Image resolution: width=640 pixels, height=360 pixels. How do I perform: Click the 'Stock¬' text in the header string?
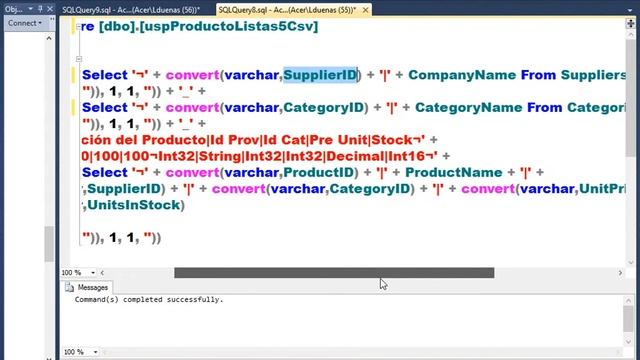point(396,140)
